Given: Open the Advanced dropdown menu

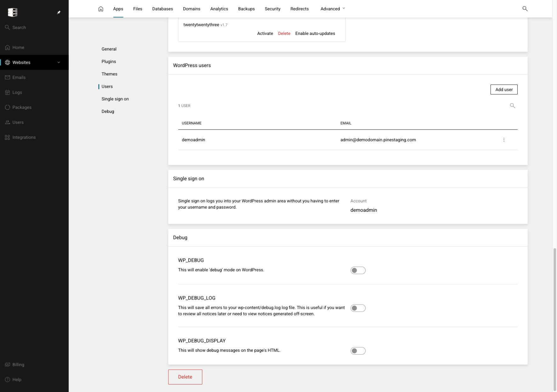Looking at the screenshot, I should [x=332, y=9].
